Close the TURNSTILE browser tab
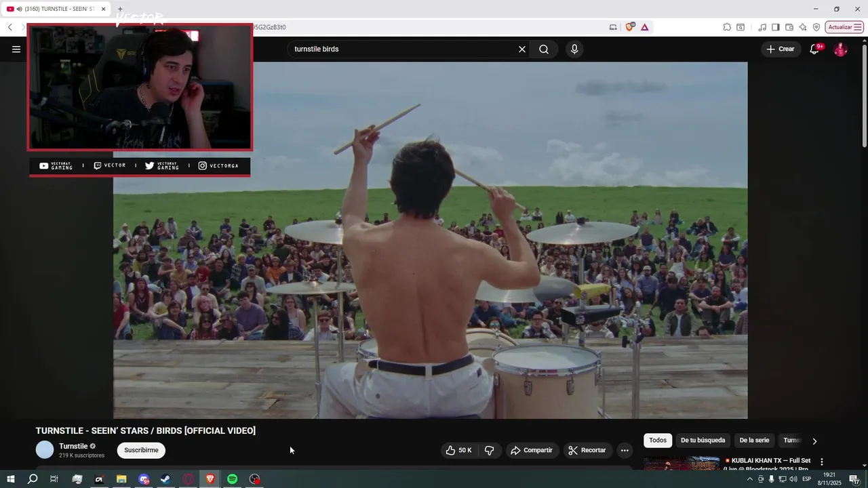 104,9
